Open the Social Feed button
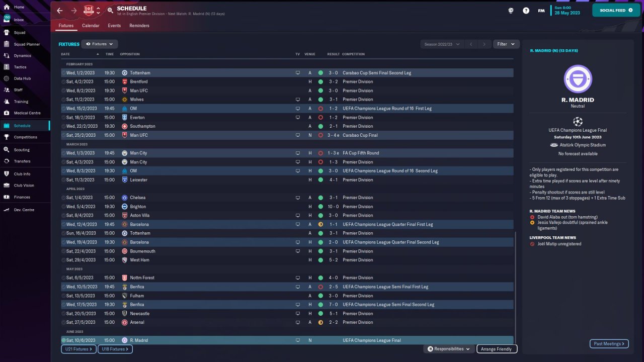Screen dimensions: 644x362 [x=616, y=10]
